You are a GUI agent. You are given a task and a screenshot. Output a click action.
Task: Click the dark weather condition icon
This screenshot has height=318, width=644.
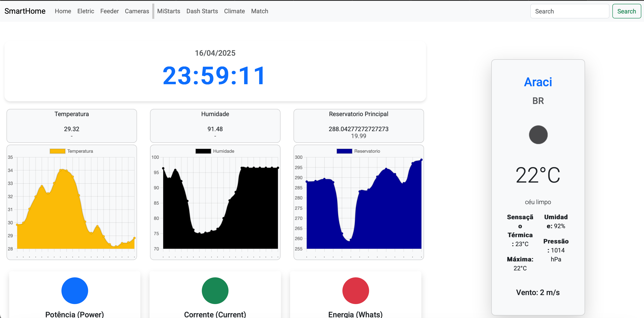tap(538, 135)
